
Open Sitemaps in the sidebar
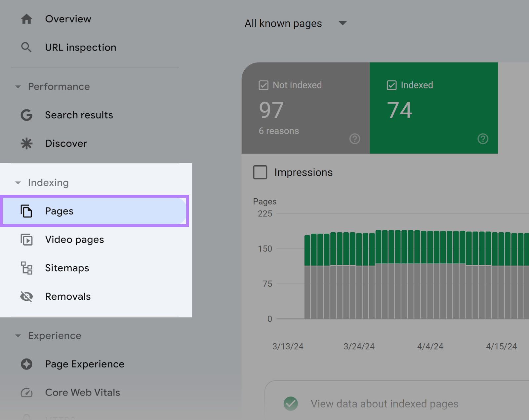[67, 268]
